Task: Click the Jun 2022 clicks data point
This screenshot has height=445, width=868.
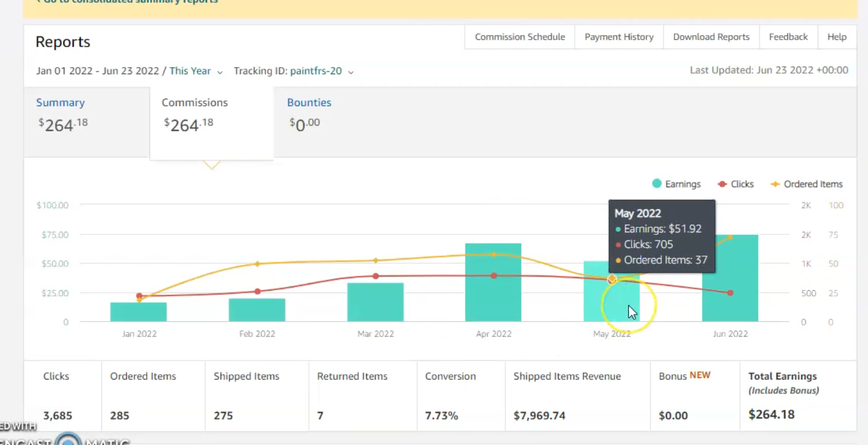Action: tap(730, 293)
